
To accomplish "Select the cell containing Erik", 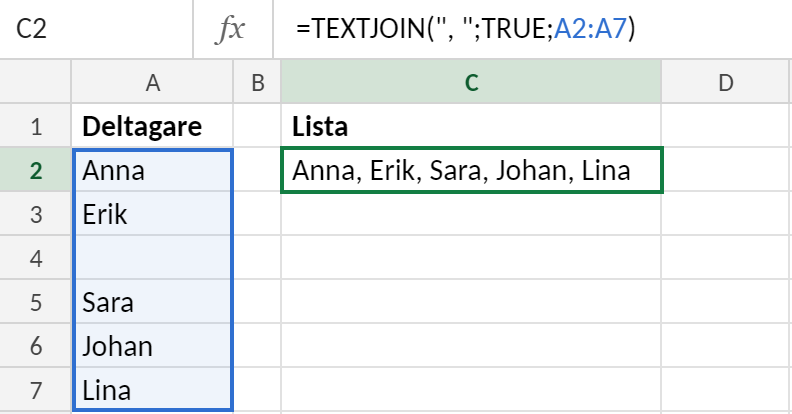I will point(152,214).
